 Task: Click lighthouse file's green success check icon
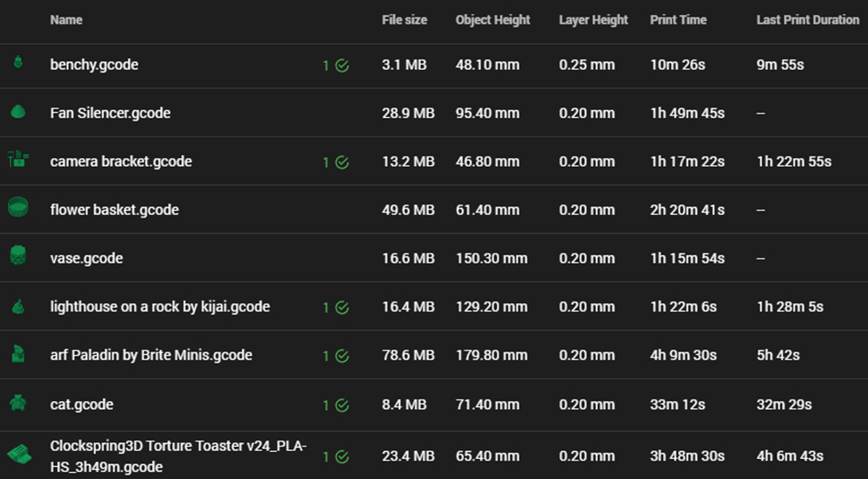coord(342,308)
